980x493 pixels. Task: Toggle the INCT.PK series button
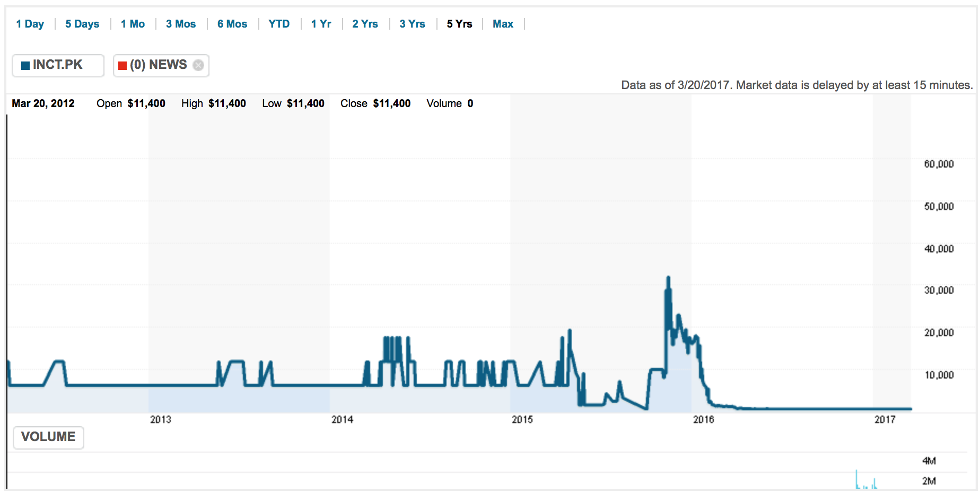[58, 65]
